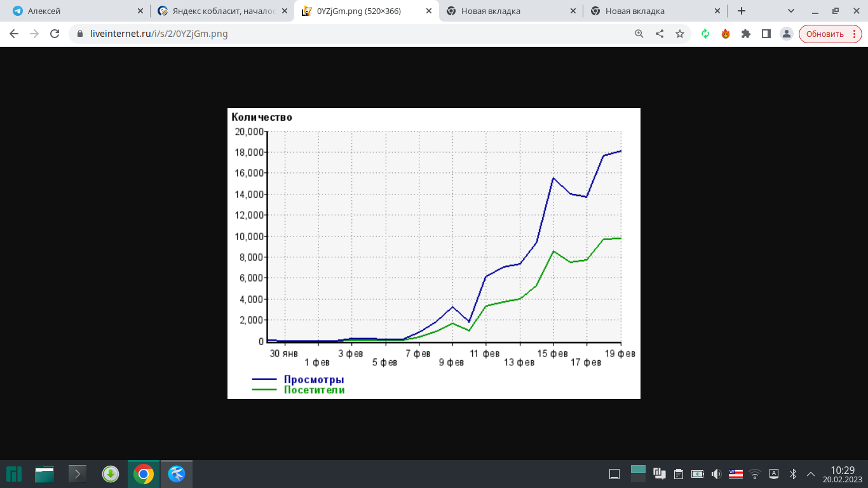Toggle the browser side panel
The height and width of the screenshot is (488, 868).
click(766, 34)
